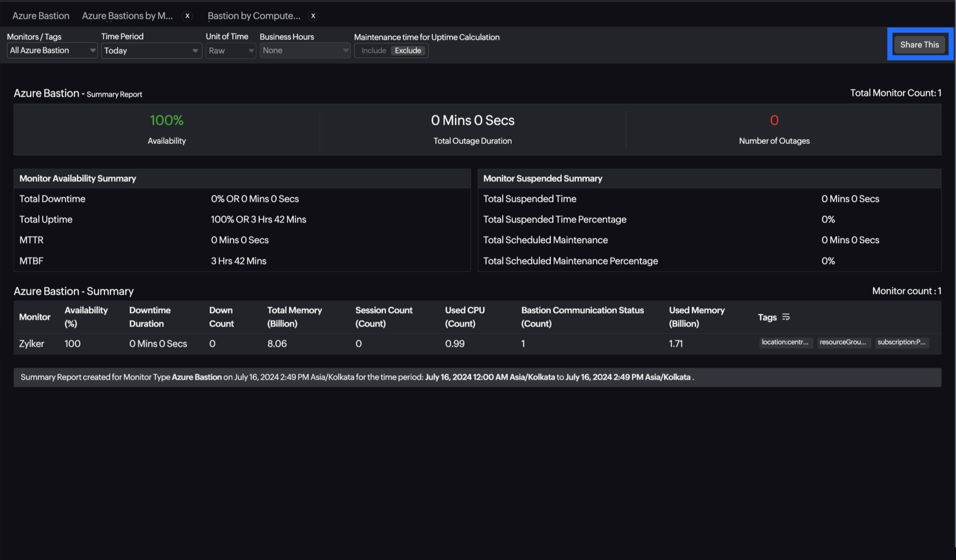The image size is (956, 560).
Task: Toggle maintenance time to Include
Action: tap(373, 51)
